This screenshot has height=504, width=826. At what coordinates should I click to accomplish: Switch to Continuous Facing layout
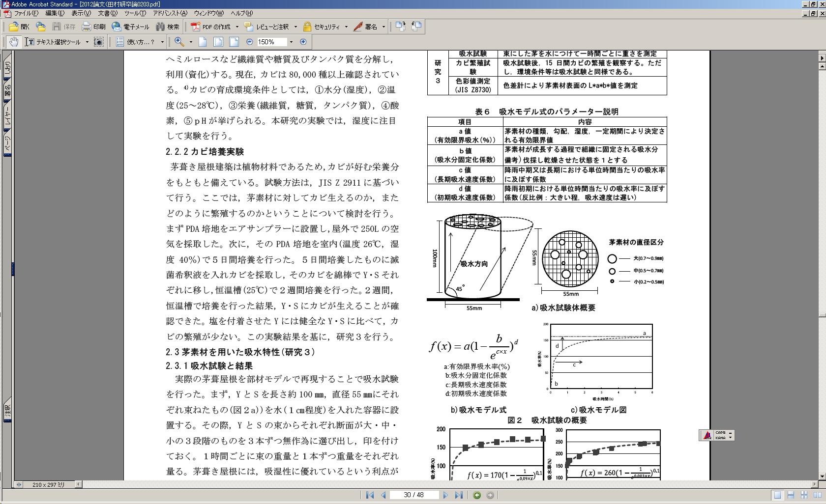(804, 495)
